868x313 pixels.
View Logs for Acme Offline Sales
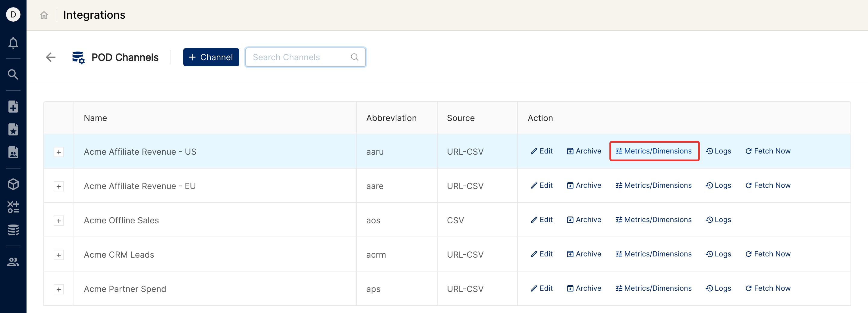click(x=719, y=220)
